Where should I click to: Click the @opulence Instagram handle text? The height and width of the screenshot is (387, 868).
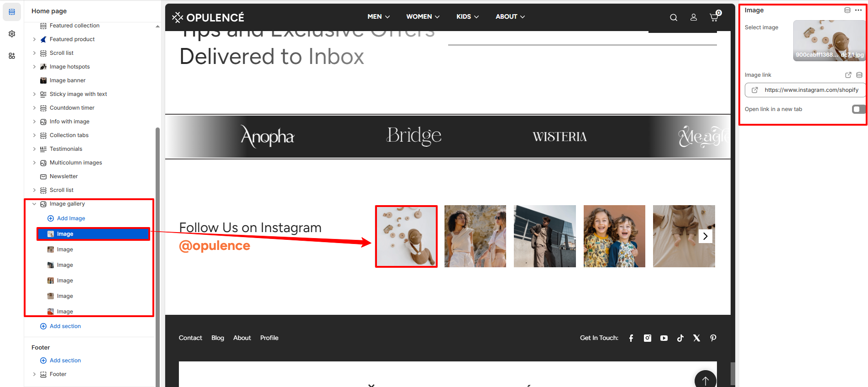coord(214,246)
